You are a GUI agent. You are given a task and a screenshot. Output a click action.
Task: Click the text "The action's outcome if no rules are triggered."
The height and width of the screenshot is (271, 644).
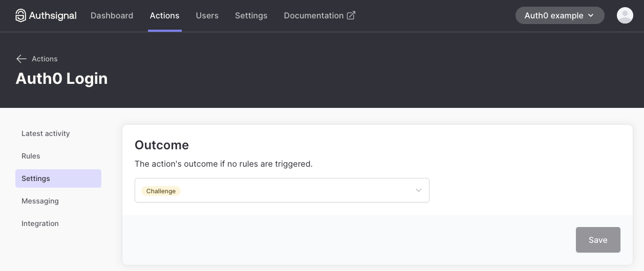pos(223,164)
